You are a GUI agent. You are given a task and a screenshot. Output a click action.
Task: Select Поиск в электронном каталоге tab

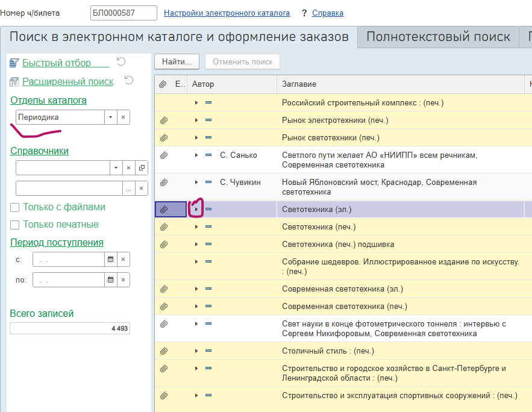click(x=179, y=37)
